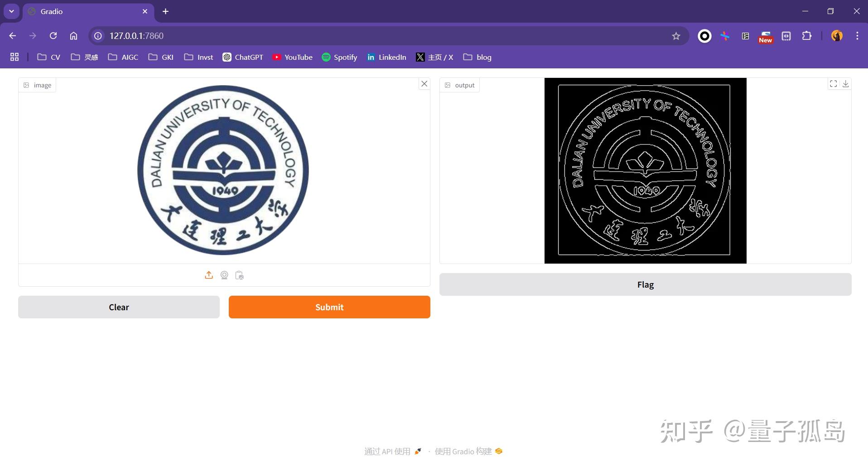Viewport: 868px width, 466px height.
Task: Open the AIGC bookmarks folder
Action: 123,57
